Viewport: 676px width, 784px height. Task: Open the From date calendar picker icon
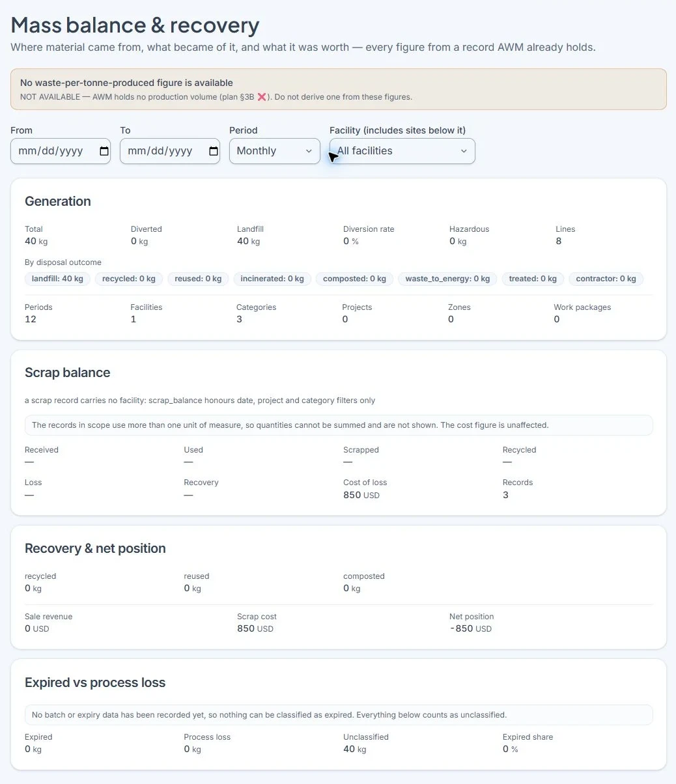pyautogui.click(x=104, y=151)
